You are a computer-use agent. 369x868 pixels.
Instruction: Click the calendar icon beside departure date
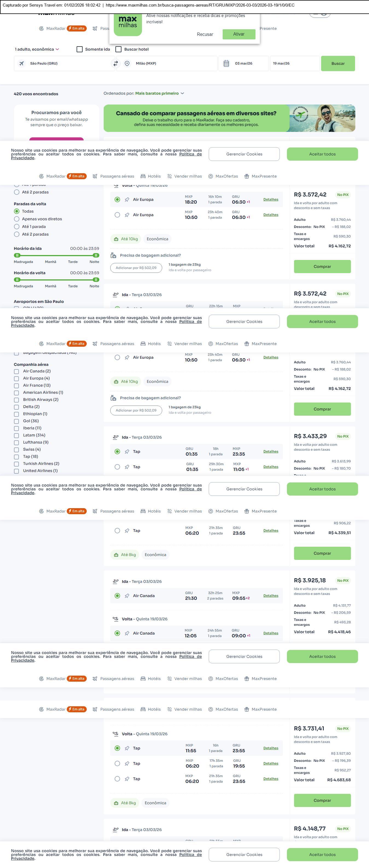[x=226, y=63]
